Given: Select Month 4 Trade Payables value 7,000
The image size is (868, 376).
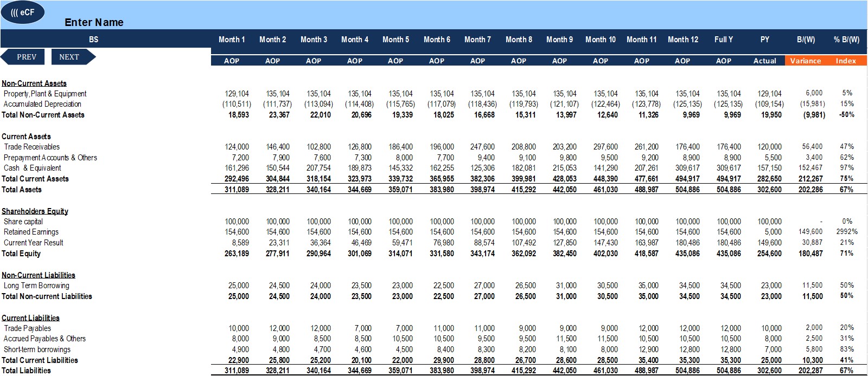Looking at the screenshot, I should pos(363,328).
